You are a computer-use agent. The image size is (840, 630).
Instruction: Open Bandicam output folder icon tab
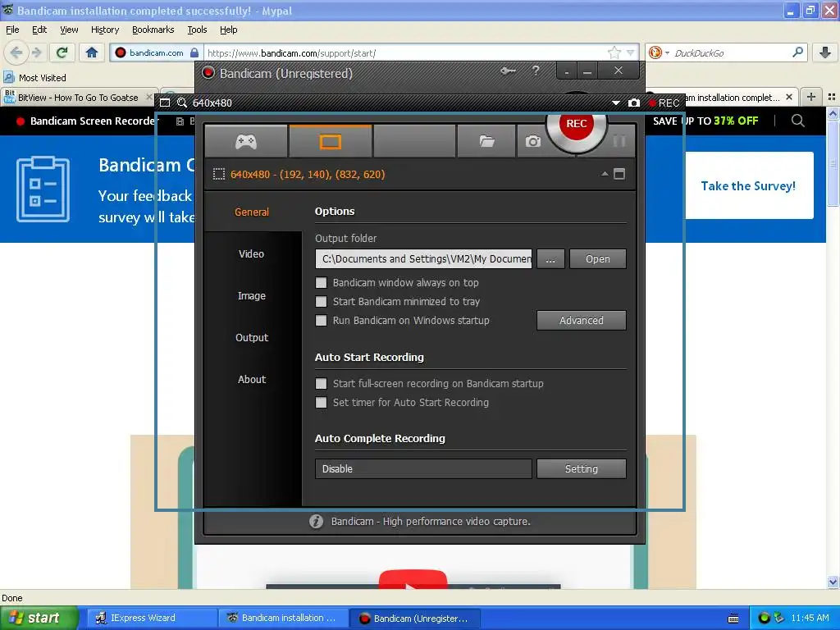coord(486,141)
